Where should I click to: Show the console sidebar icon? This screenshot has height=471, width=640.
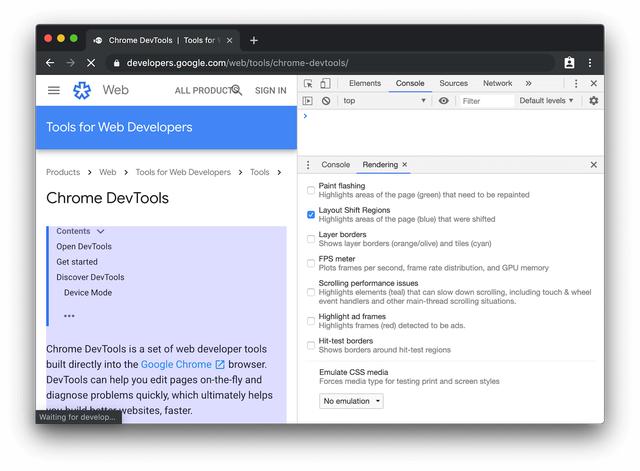[x=308, y=100]
